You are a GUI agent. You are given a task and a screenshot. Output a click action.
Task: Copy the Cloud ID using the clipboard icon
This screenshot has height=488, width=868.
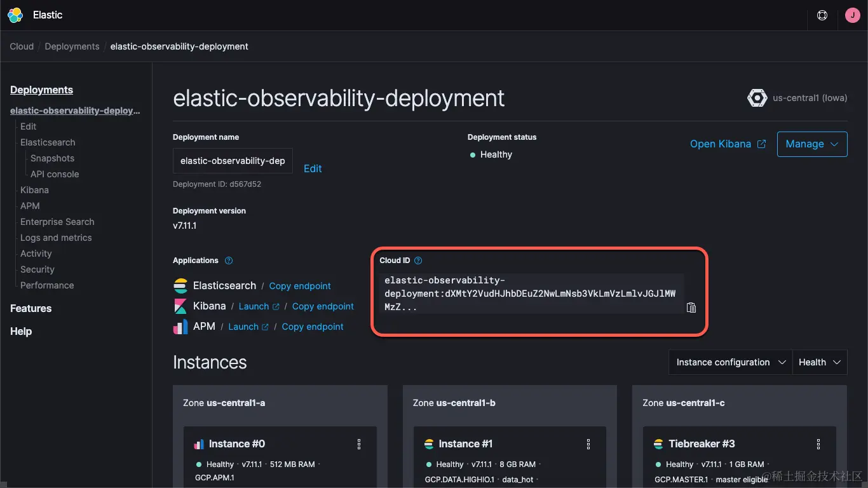click(691, 307)
